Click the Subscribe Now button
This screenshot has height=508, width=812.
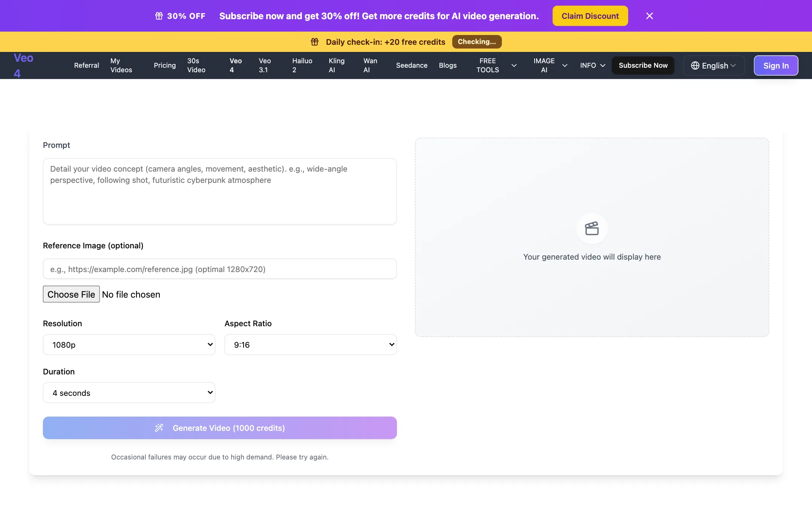point(643,65)
